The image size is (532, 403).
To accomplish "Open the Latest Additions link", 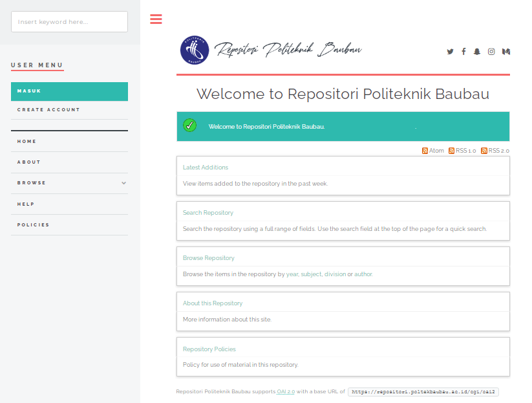I will [x=206, y=168].
